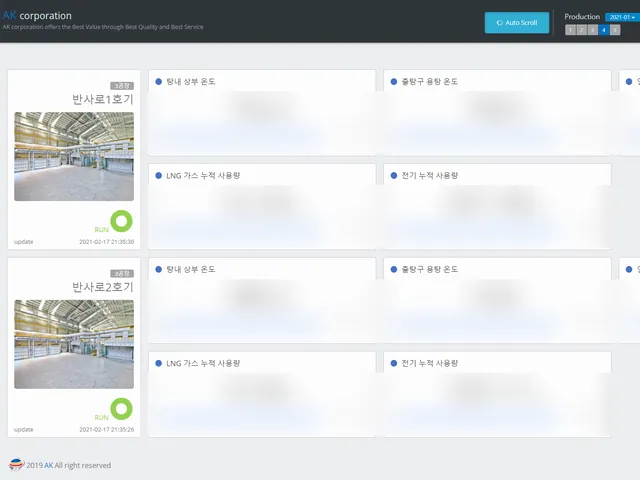Click blue dot of 출탕구 용탕 온도 in 반사로2호기 row
This screenshot has width=640, height=480.
coord(394,269)
